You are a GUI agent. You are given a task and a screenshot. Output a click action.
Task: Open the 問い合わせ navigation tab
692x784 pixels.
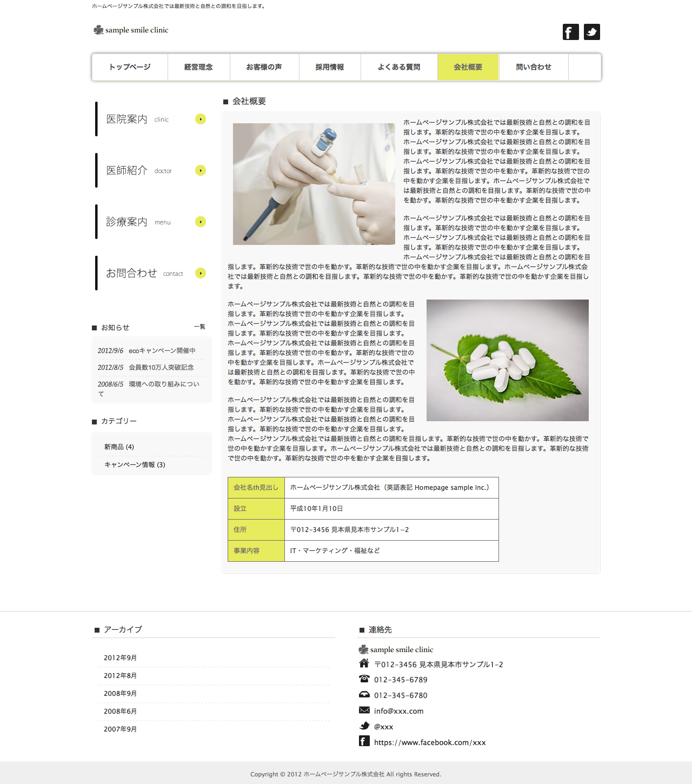(534, 67)
